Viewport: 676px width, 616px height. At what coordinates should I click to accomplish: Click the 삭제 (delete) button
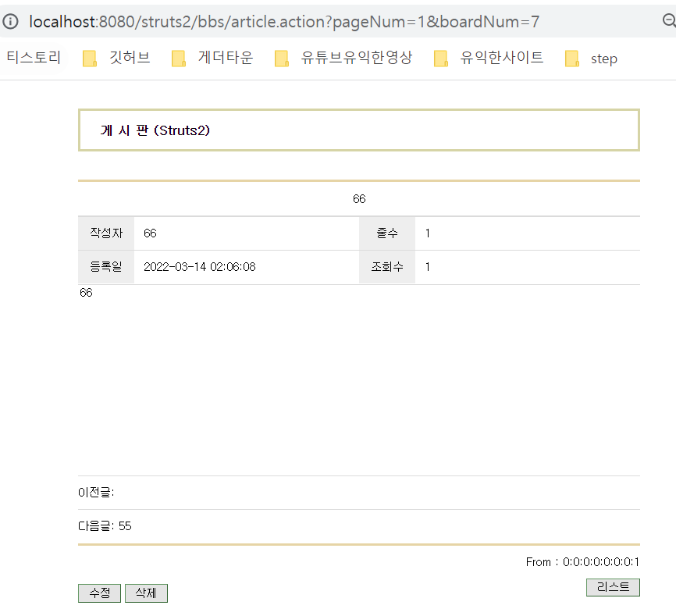click(x=146, y=593)
